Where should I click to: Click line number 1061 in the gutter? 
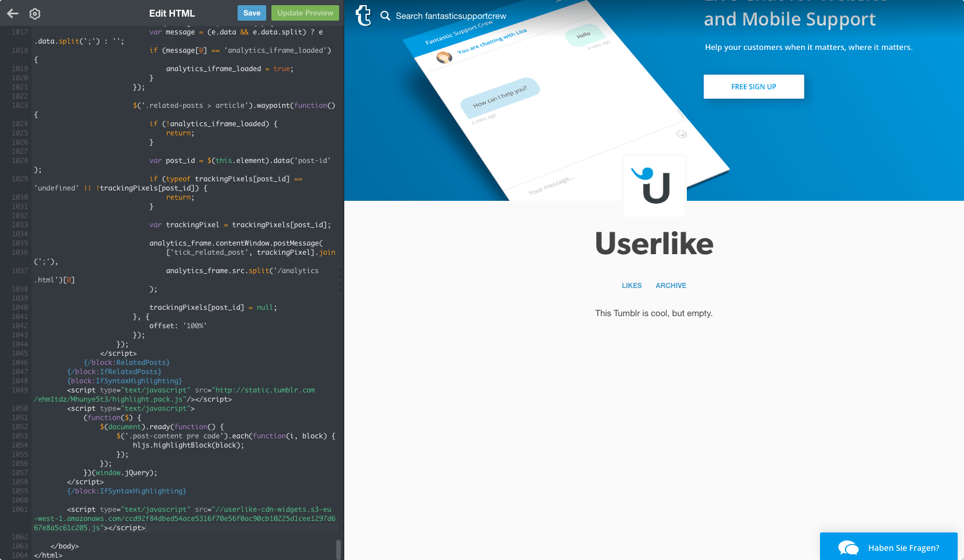20,510
